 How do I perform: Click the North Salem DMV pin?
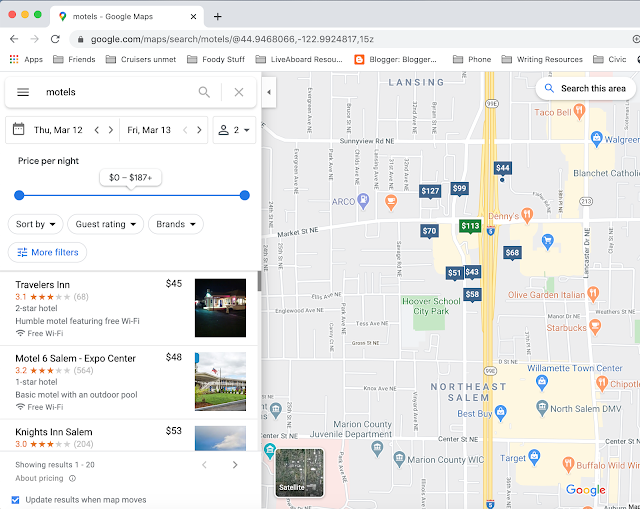pyautogui.click(x=542, y=408)
